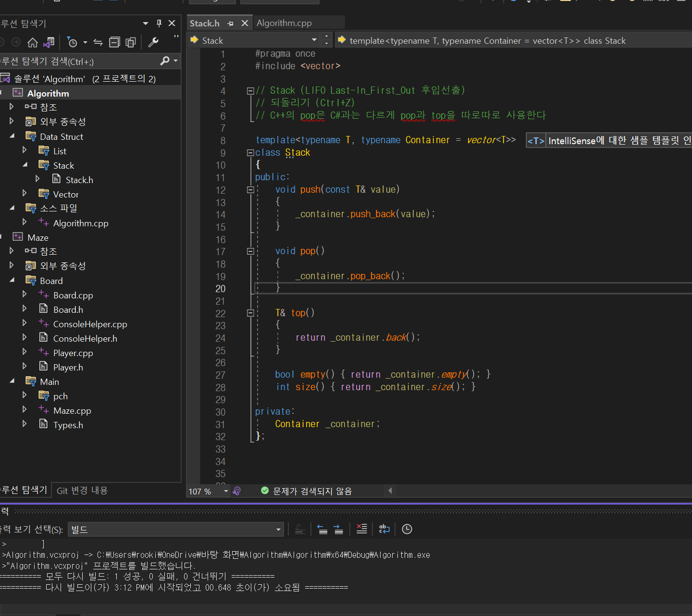Screen dimensions: 692x616
Task: Toggle word wrap in Output window
Action: tap(384, 529)
